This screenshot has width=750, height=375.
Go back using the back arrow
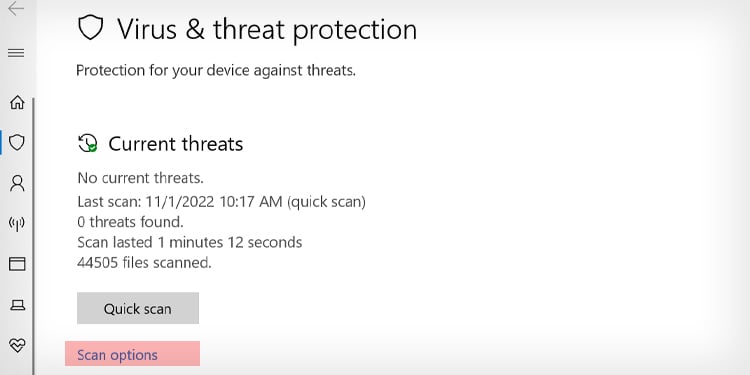click(x=16, y=8)
